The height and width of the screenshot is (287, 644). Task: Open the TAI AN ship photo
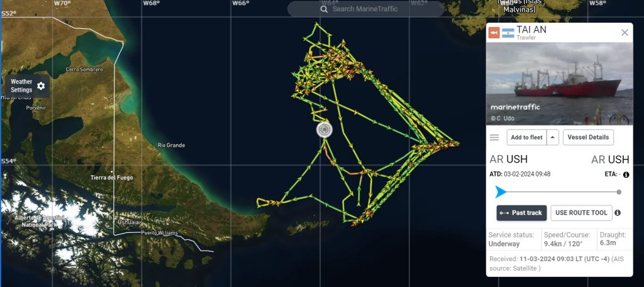[x=559, y=84]
